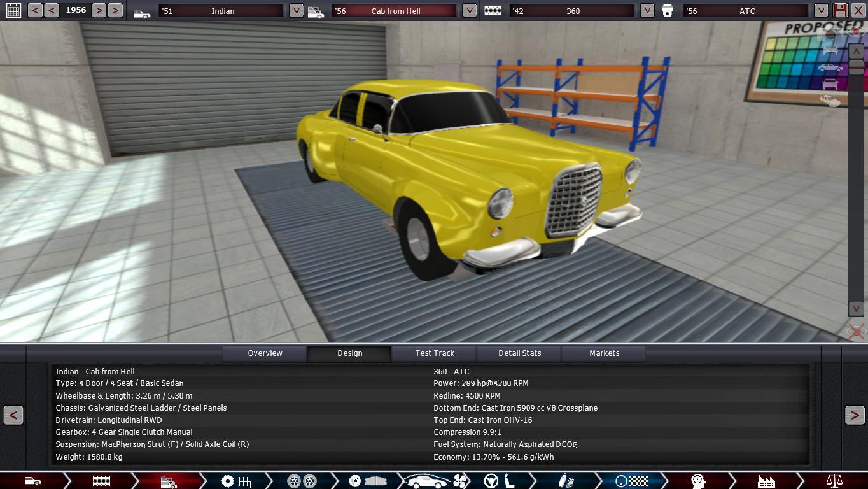Open the suspension spring step
Viewport: 868px width, 489px height.
(x=564, y=481)
